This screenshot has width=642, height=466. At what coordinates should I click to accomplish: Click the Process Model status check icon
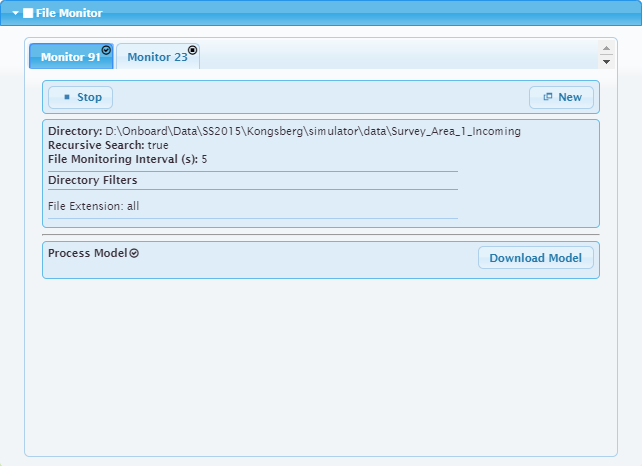coord(135,253)
